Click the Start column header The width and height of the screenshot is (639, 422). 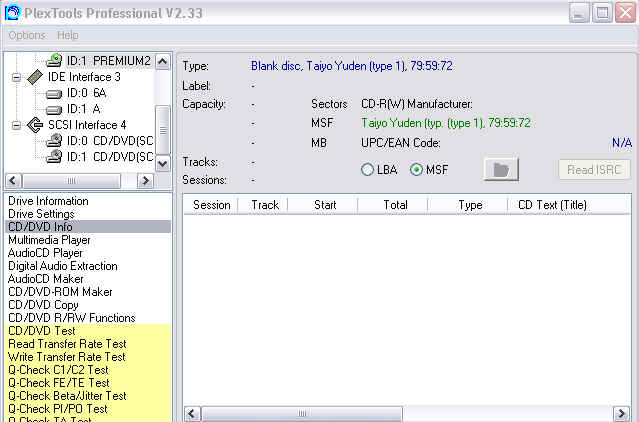pyautogui.click(x=323, y=205)
